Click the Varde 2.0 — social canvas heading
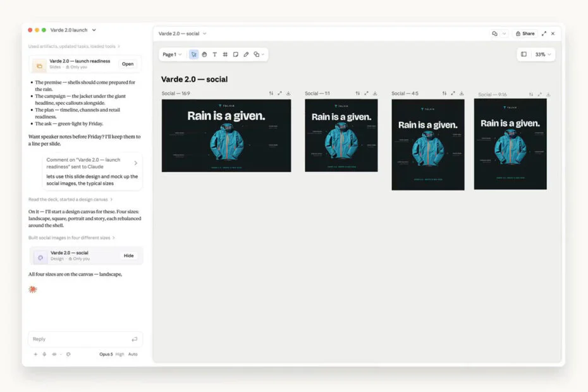588x392 pixels. (194, 79)
